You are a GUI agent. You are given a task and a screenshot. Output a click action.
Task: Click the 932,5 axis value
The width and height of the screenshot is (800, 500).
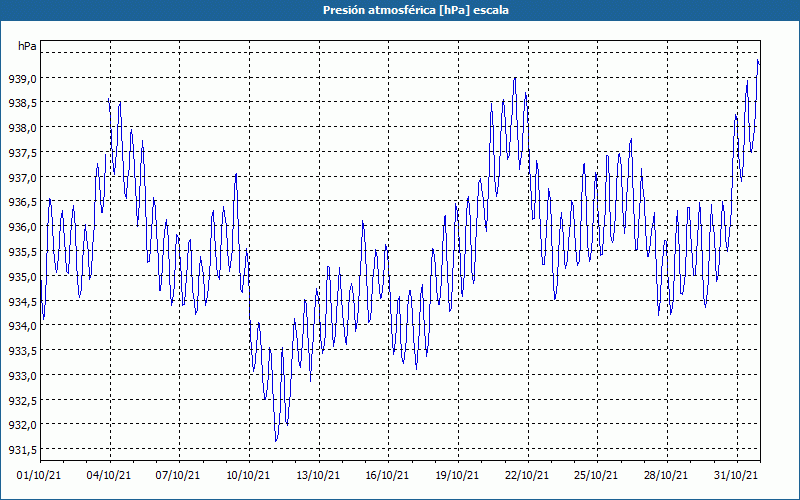(22, 400)
